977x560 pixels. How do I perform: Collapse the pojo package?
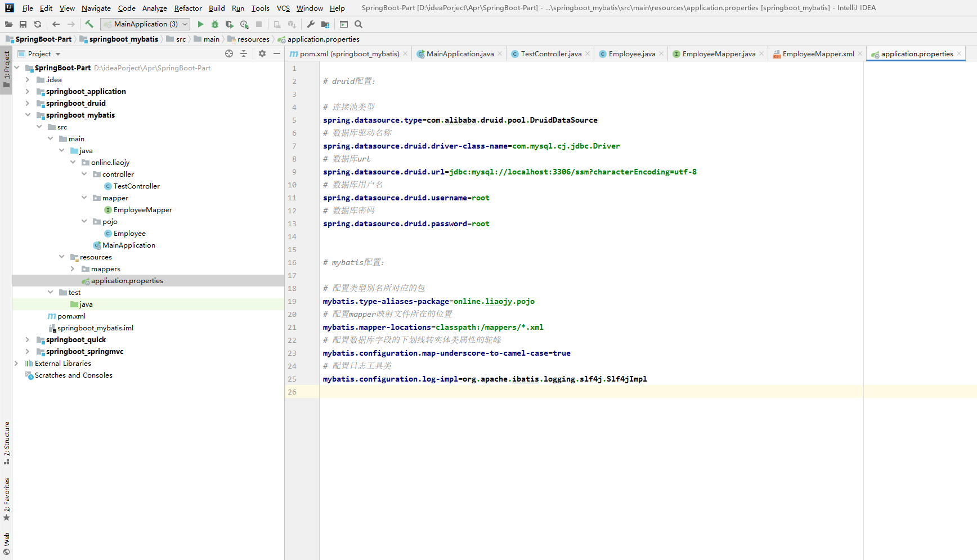coord(84,221)
